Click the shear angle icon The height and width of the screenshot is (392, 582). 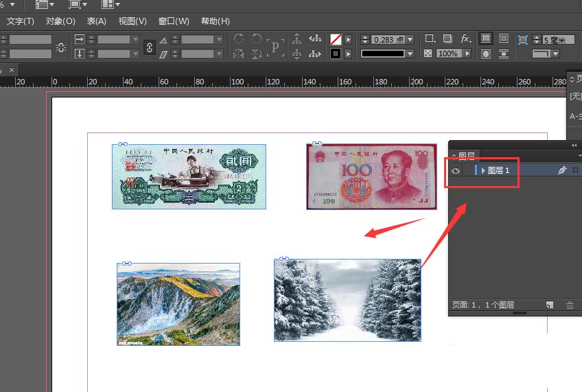point(163,54)
